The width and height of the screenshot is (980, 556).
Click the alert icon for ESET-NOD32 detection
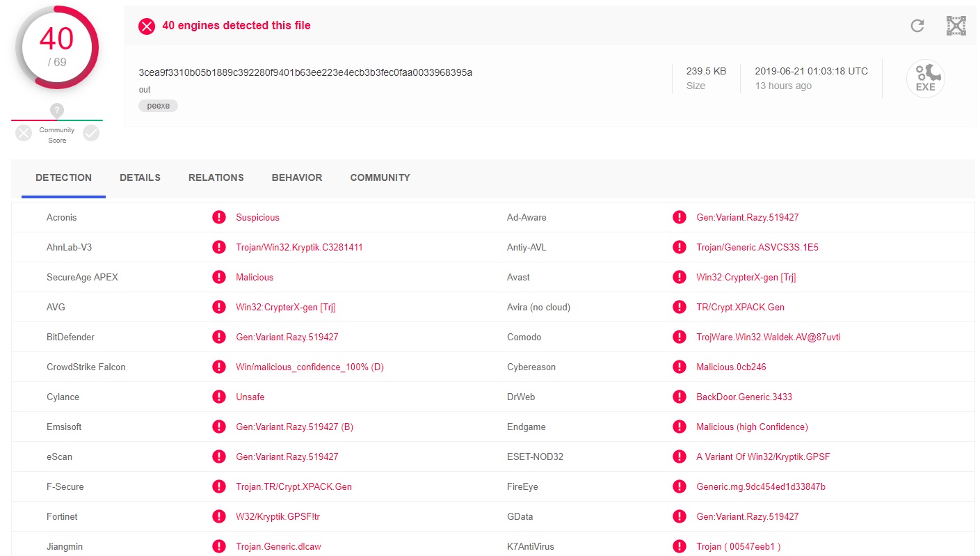tap(680, 456)
